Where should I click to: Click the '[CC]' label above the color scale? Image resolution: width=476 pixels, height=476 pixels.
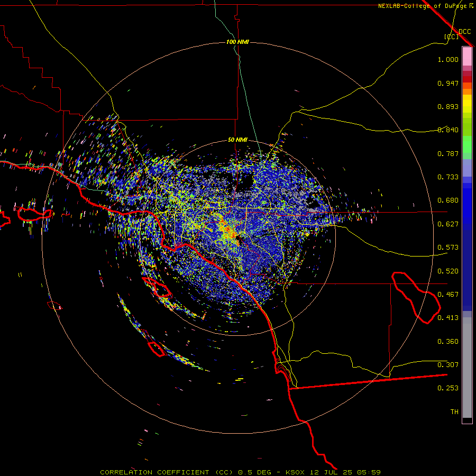pos(451,36)
